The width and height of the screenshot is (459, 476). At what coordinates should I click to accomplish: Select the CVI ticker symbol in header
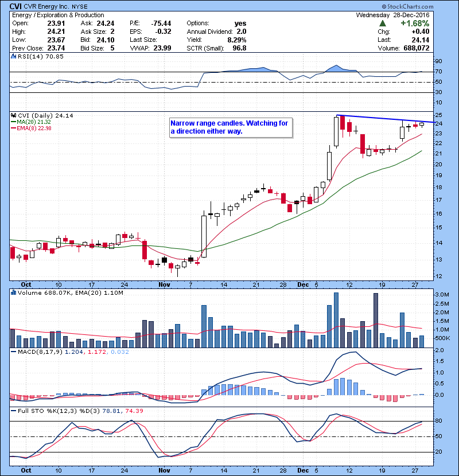pyautogui.click(x=15, y=6)
